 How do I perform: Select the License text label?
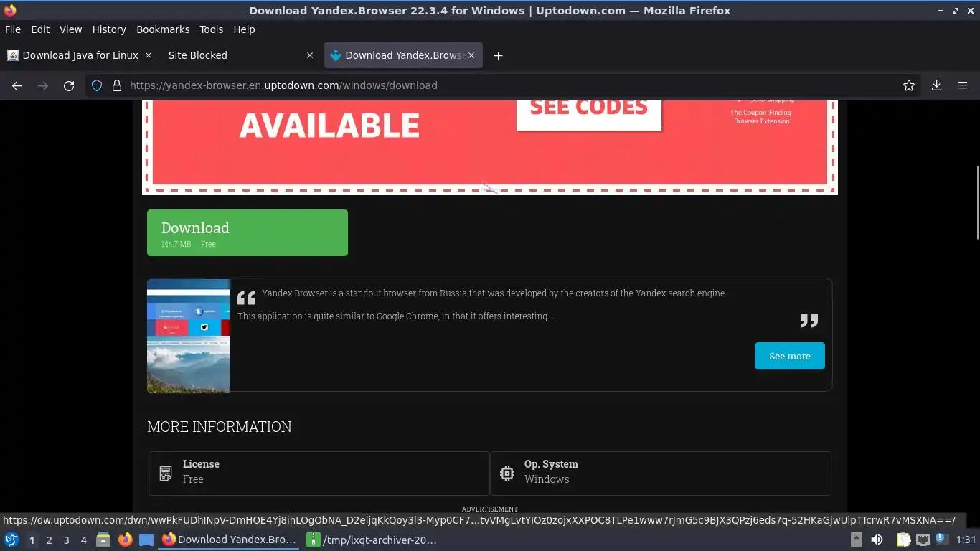click(x=201, y=464)
